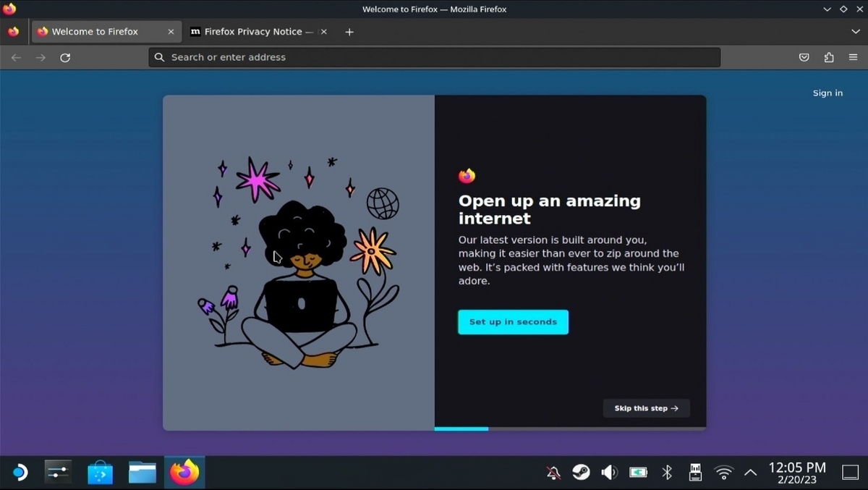Click the Sign in link
868x490 pixels.
[x=827, y=93]
